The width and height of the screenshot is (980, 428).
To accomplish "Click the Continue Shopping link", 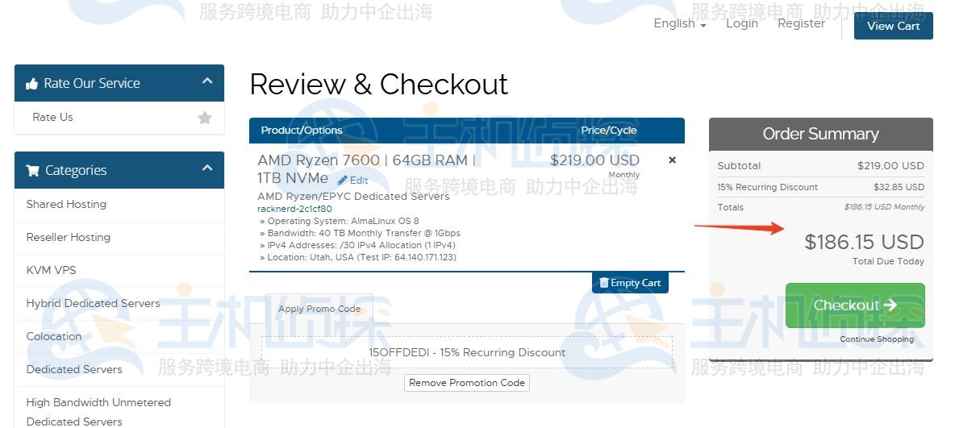I will pyautogui.click(x=877, y=339).
